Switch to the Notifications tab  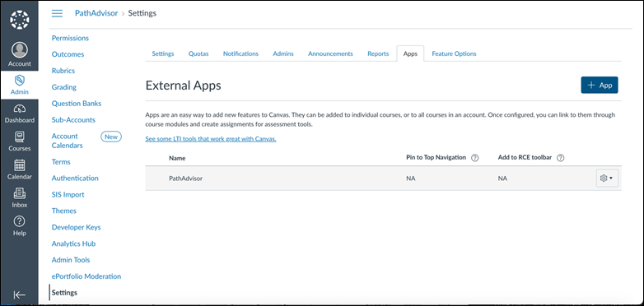tap(240, 53)
